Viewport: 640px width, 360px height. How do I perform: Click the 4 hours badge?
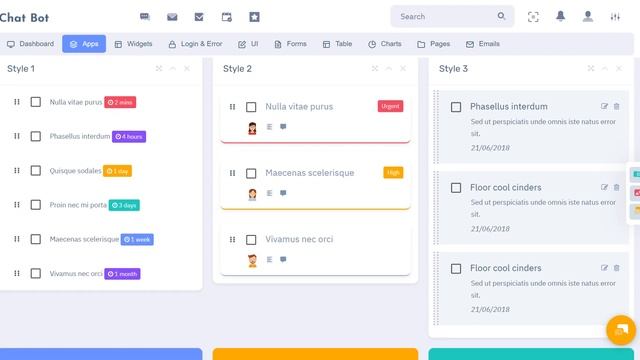(129, 136)
